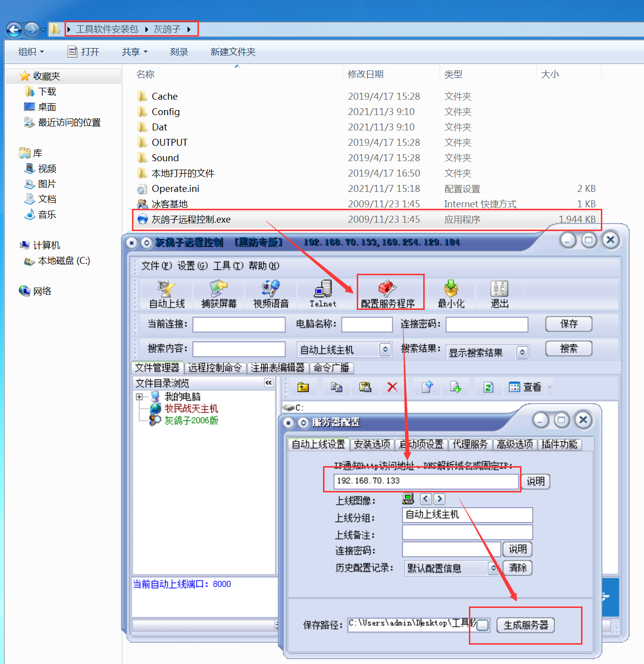Screen dimensions: 644x664
Task: Switch to 命令广播 tab
Action: (x=331, y=368)
